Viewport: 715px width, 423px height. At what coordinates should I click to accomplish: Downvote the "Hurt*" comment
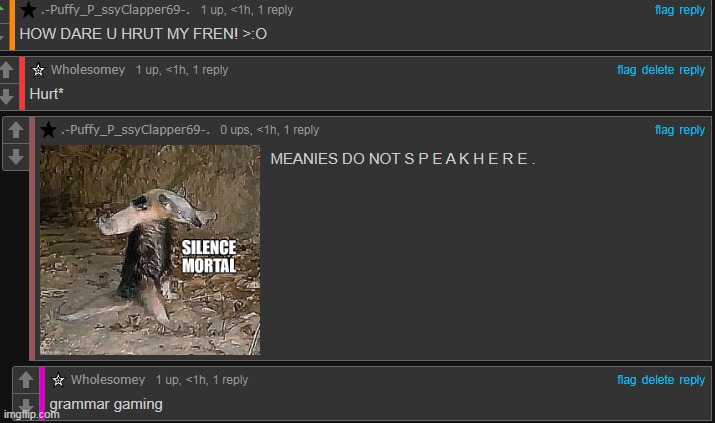7,96
